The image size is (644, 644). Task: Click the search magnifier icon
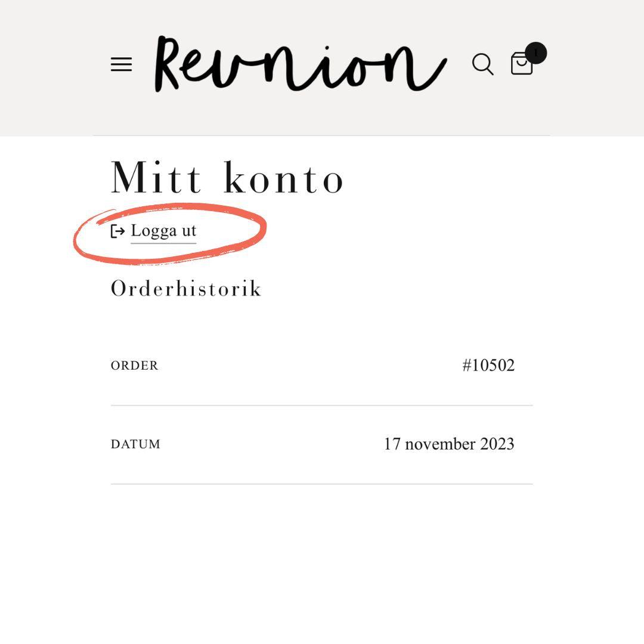tap(482, 64)
